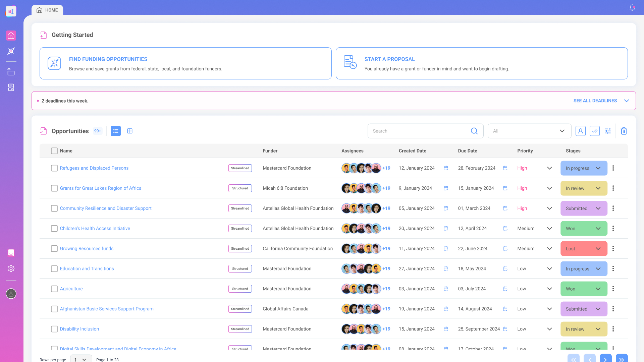Toggle the select-all Name checkbox
Viewport: 644px width, 362px height.
(54, 151)
